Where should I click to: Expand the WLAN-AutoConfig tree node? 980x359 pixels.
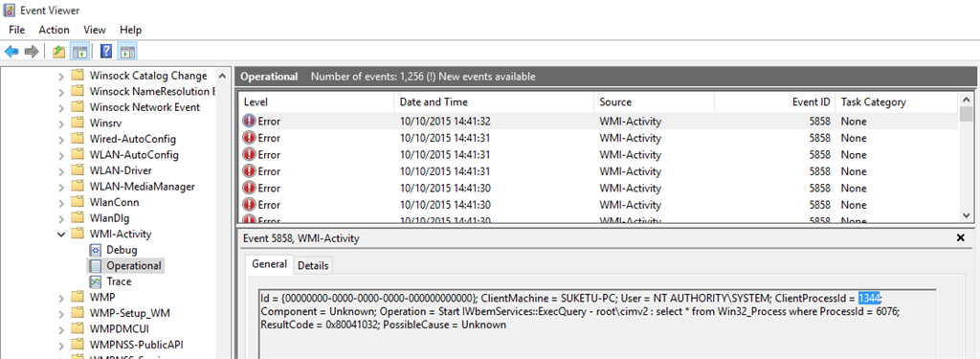click(61, 154)
